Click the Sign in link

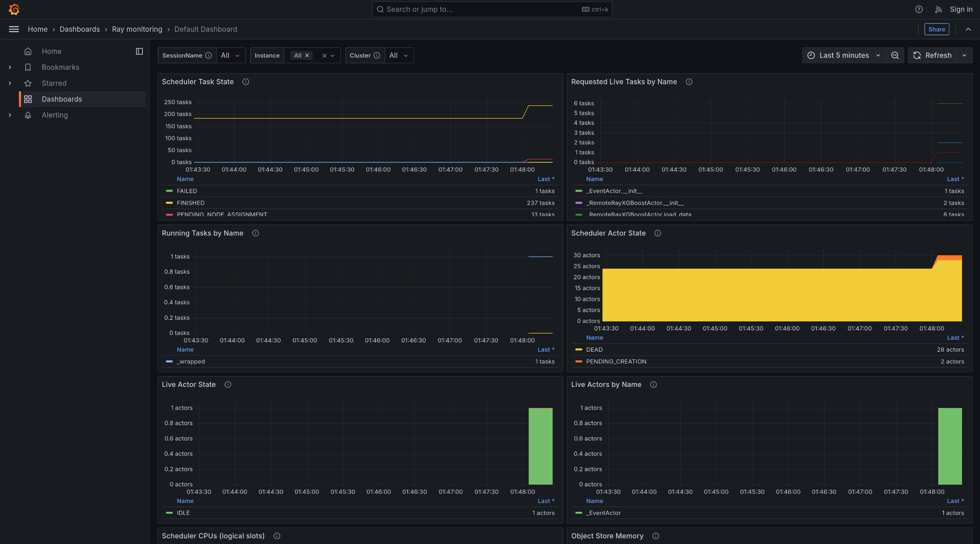pyautogui.click(x=961, y=9)
